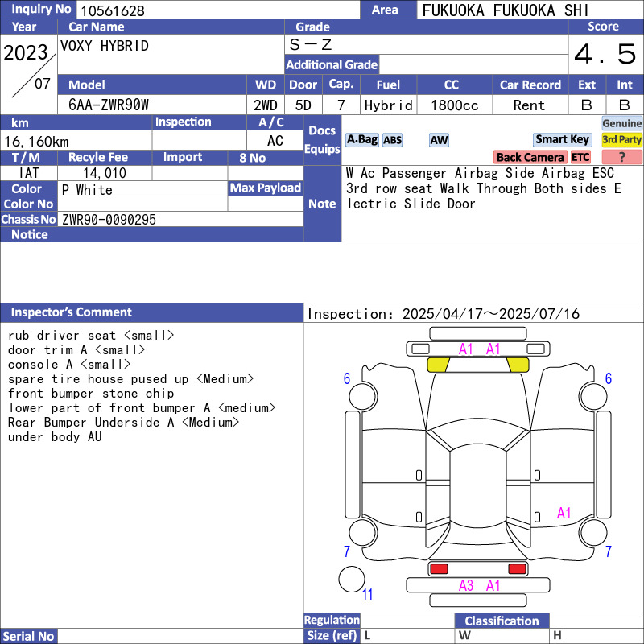Select the Chassis No ZWR90-0090295 field
The image size is (644, 644).
pos(109,219)
